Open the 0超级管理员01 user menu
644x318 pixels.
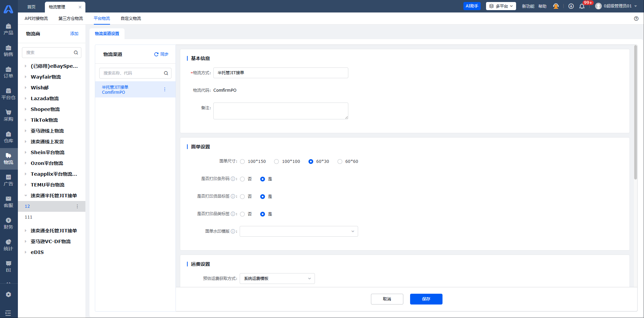[616, 6]
